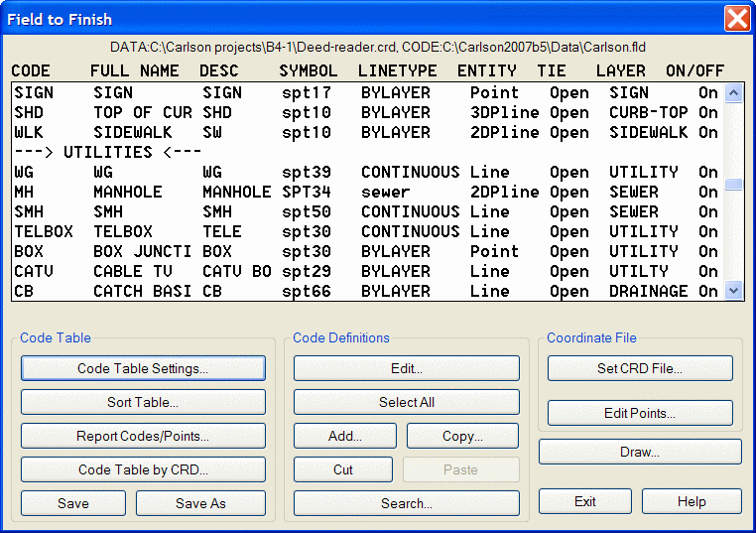
Task: Click the code list scroll-down arrow
Action: pos(733,291)
